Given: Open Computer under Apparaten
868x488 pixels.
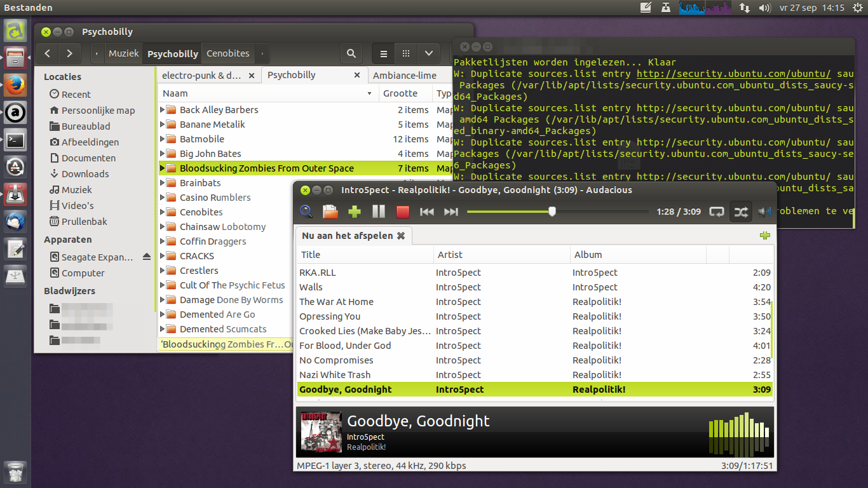Looking at the screenshot, I should [x=77, y=273].
